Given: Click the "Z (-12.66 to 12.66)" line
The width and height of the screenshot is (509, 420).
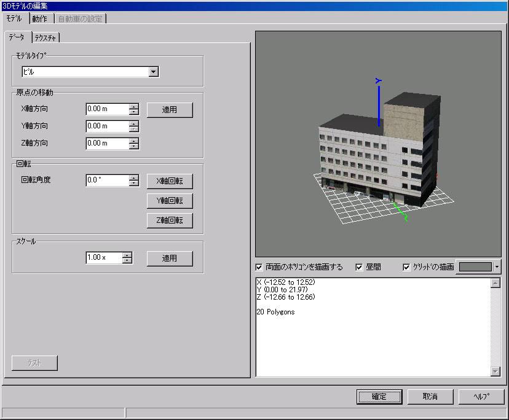Looking at the screenshot, I should [286, 297].
